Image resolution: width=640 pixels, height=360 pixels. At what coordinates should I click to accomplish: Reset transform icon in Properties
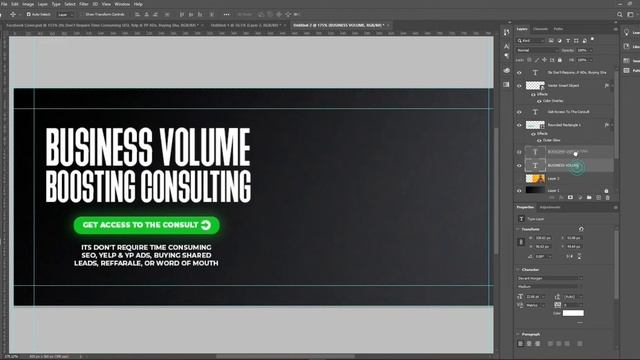tap(581, 229)
